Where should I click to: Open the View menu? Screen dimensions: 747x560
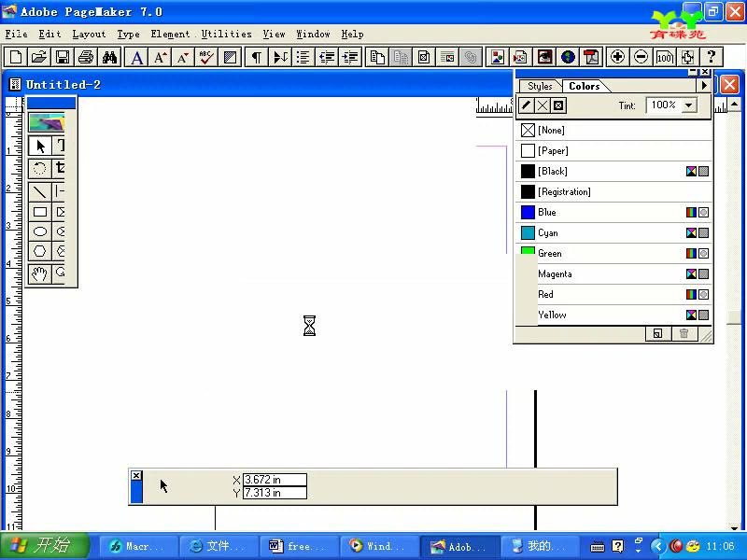[274, 34]
